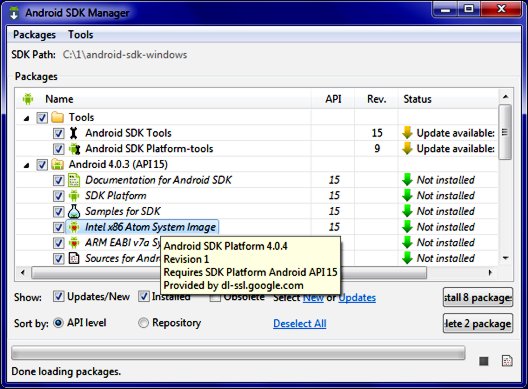Click the green arrow in the ARM EABI v7a row
Screen dimensions: 528x389
coord(407,242)
